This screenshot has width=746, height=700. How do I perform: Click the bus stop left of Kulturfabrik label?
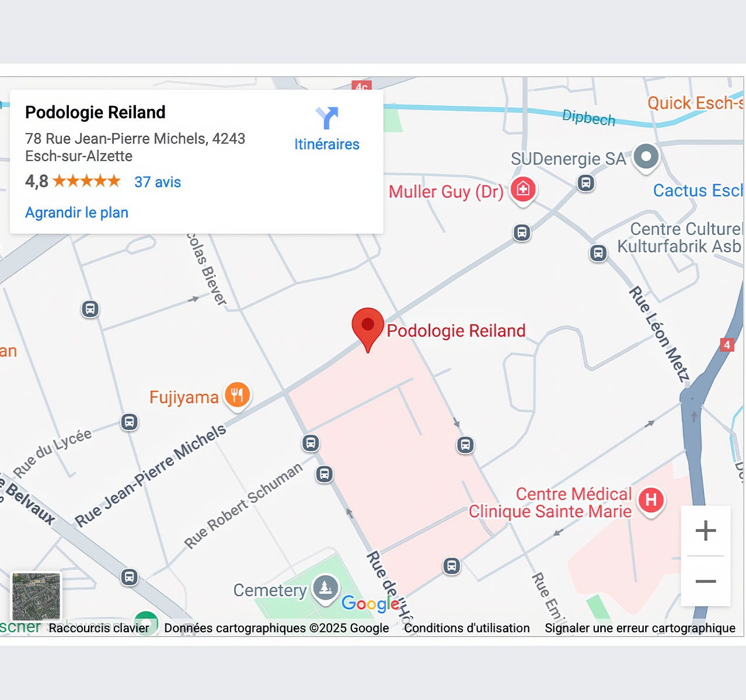(598, 253)
